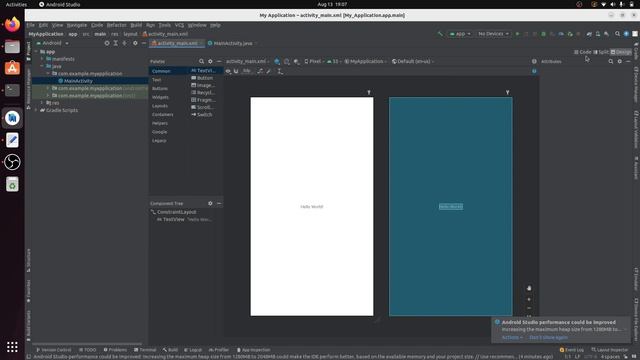Toggle Autoconnect magnet in design toolbar
The height and width of the screenshot is (360, 640).
(236, 71)
